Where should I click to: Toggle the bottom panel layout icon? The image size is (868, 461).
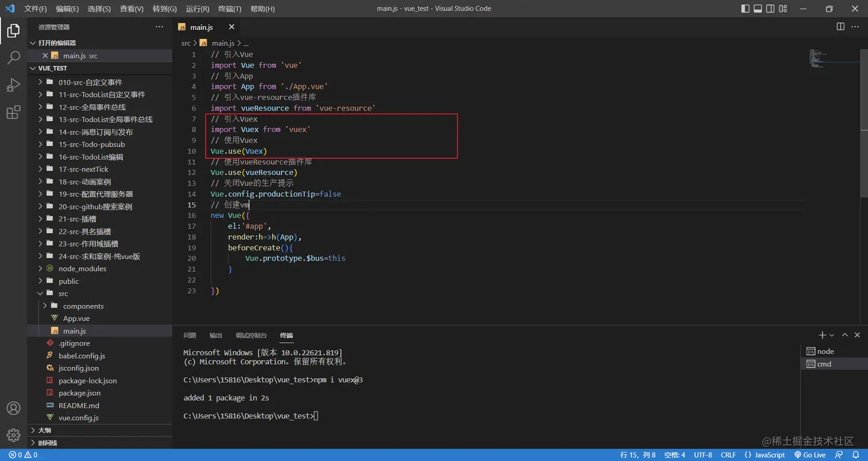click(x=758, y=9)
